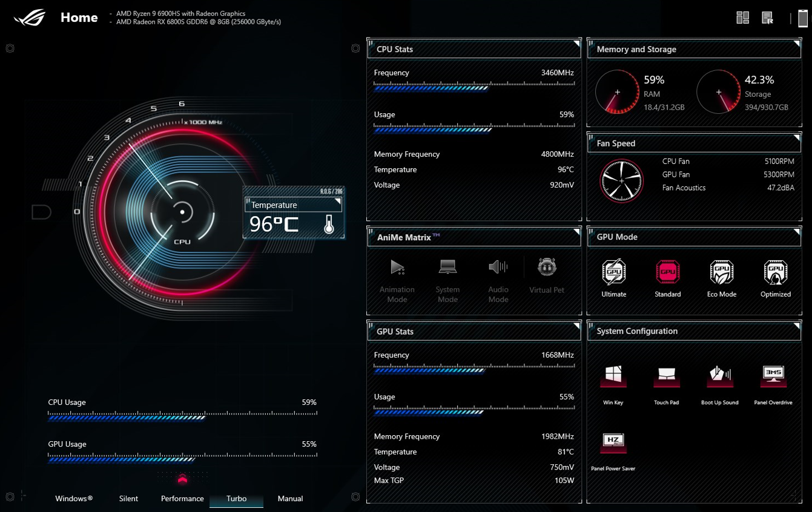
Task: Select the Standard GPU mode icon
Action: tap(667, 272)
